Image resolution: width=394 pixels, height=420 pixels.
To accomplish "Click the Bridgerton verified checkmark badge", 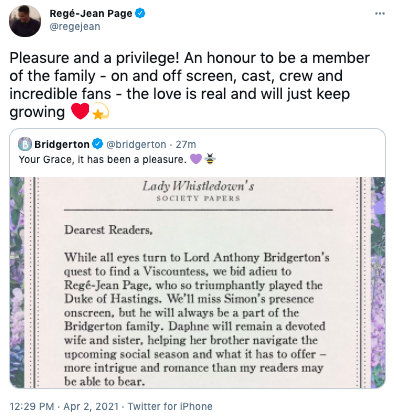I will coord(97,144).
